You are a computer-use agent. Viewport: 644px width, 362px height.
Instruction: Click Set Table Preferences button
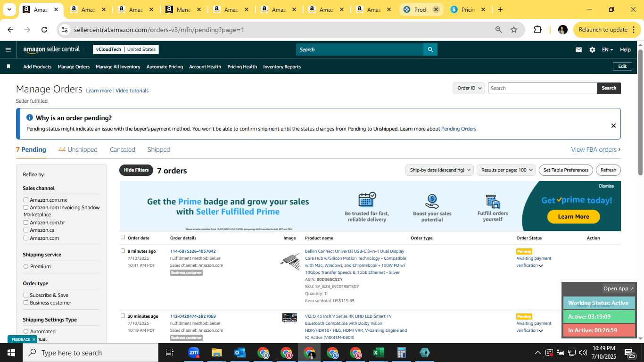[566, 170]
